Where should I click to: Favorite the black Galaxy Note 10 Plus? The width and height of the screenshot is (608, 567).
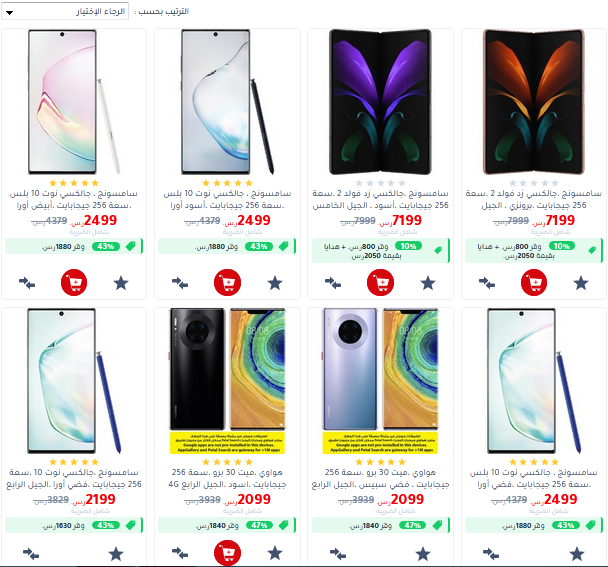tap(275, 283)
